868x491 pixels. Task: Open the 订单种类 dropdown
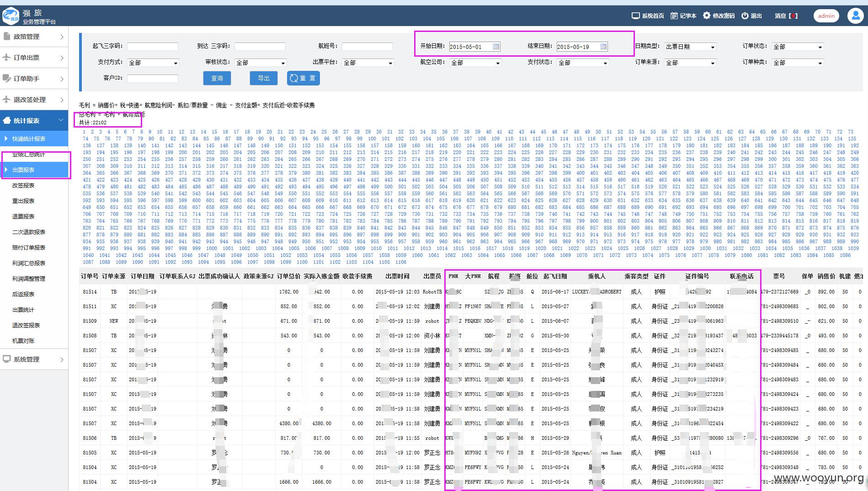coord(798,63)
